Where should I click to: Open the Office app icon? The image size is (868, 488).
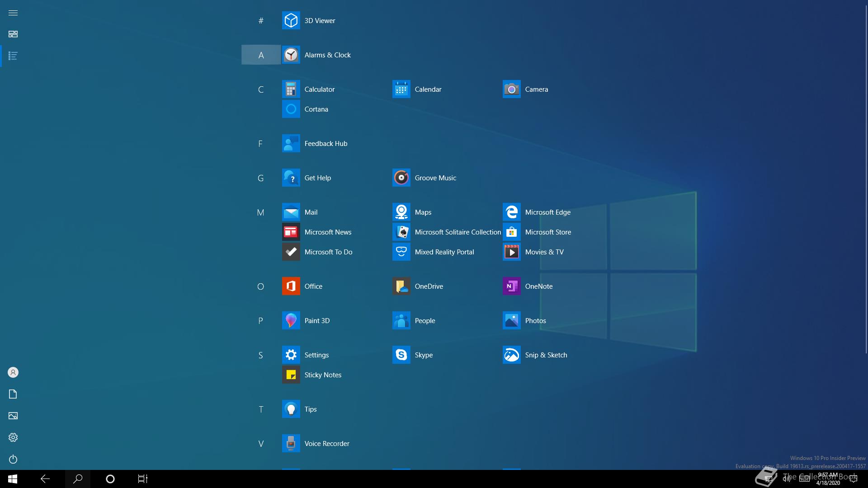pos(291,286)
